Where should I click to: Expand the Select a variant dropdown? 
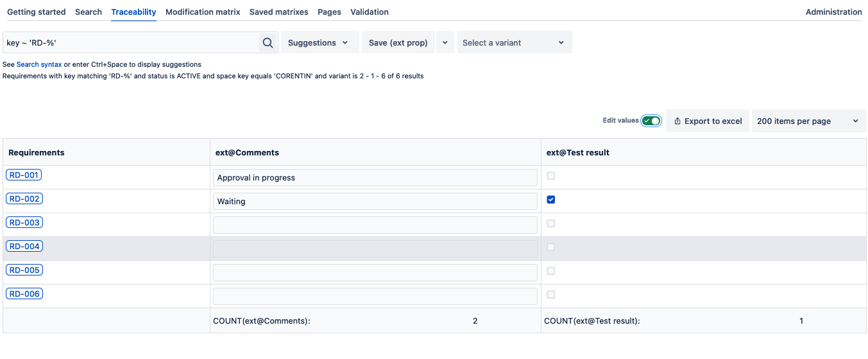coord(514,43)
